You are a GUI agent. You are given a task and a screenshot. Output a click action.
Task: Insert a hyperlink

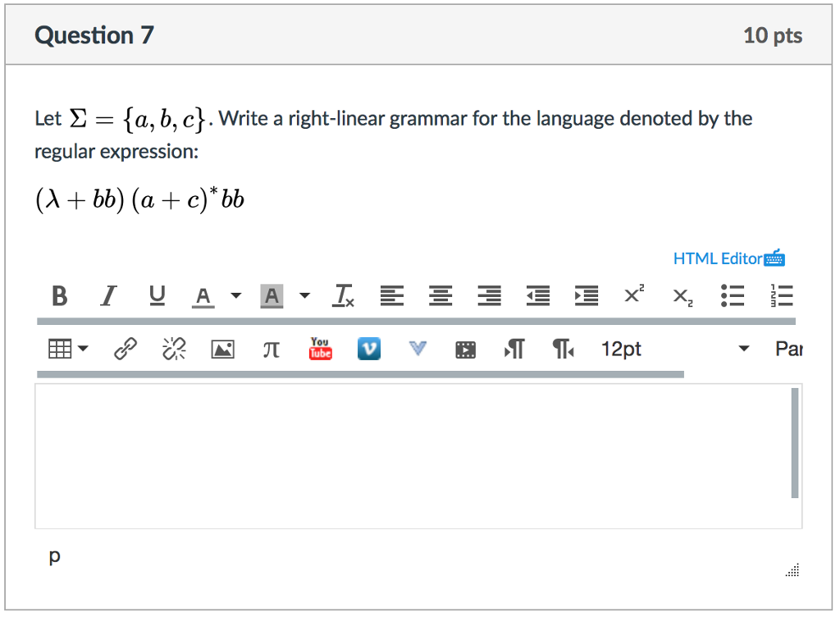125,348
